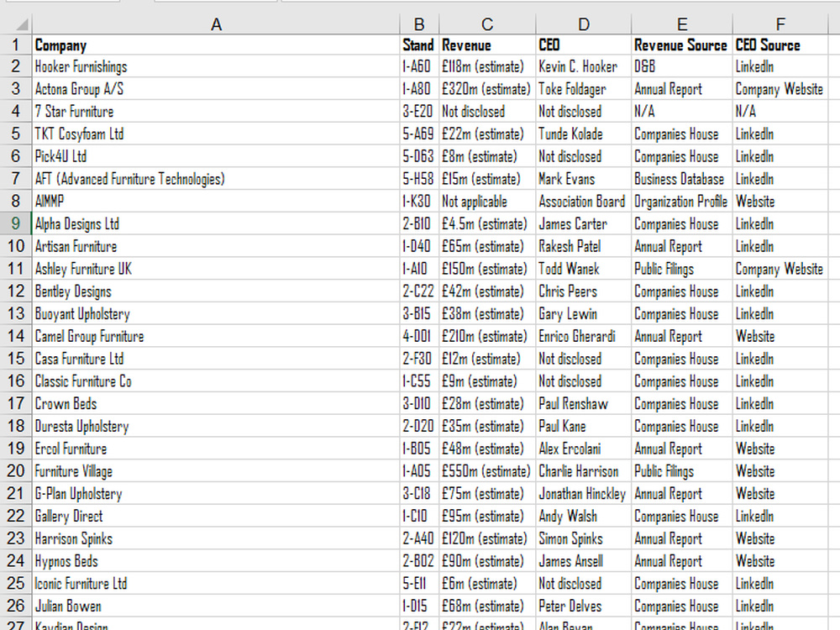840x630 pixels.
Task: Click stand cell '5-H58'
Action: 419,179
